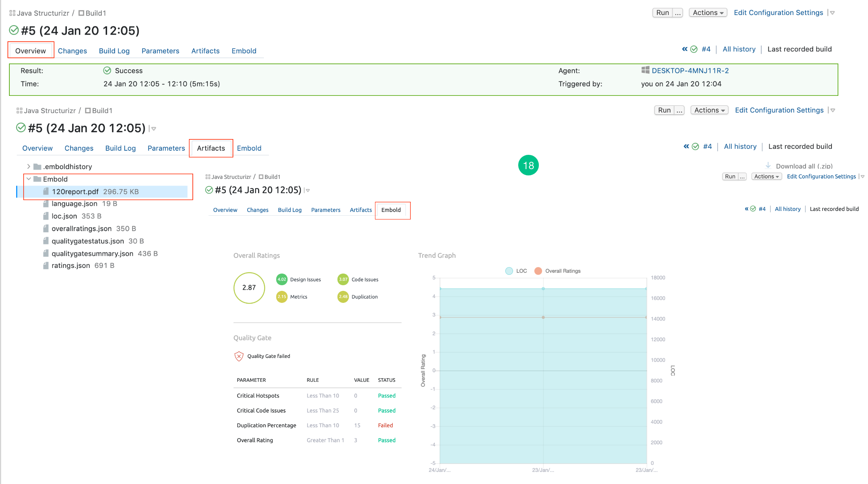This screenshot has height=484, width=868.
Task: Click the file icon of ratings.json
Action: coord(46,266)
